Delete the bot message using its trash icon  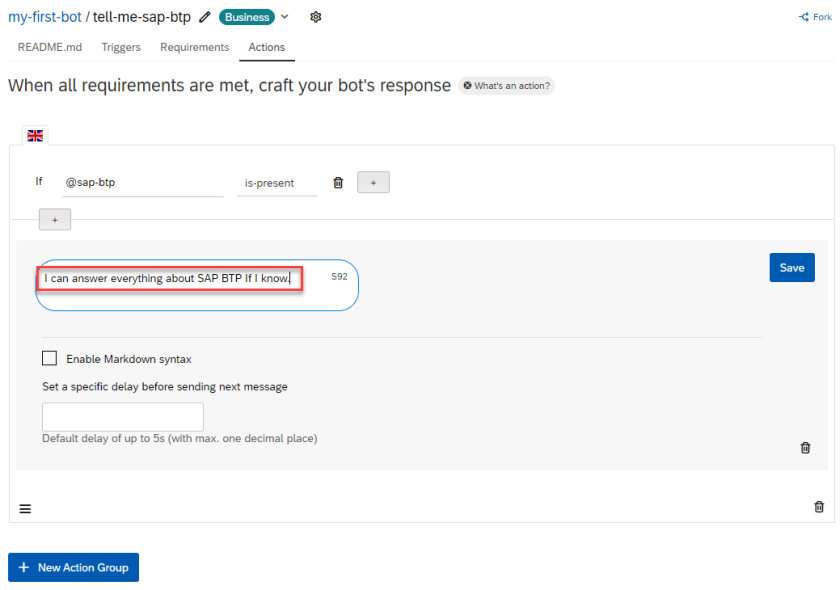(805, 448)
